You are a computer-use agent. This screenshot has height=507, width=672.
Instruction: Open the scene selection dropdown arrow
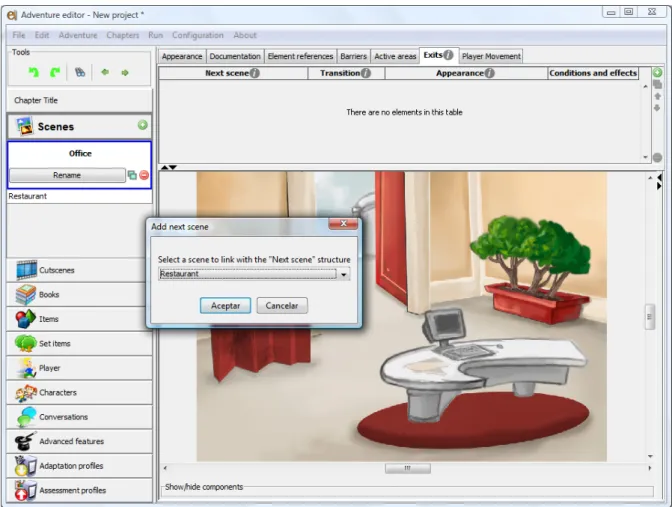344,274
